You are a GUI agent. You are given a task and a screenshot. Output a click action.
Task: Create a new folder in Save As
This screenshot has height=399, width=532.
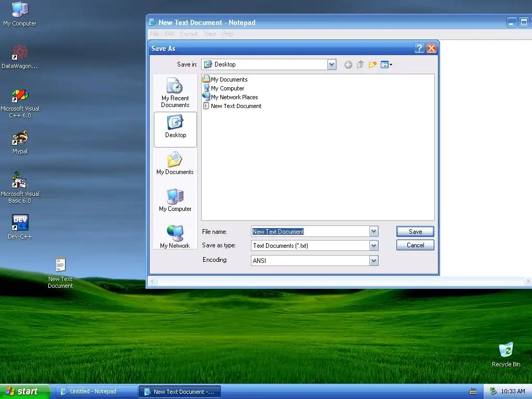(x=372, y=65)
